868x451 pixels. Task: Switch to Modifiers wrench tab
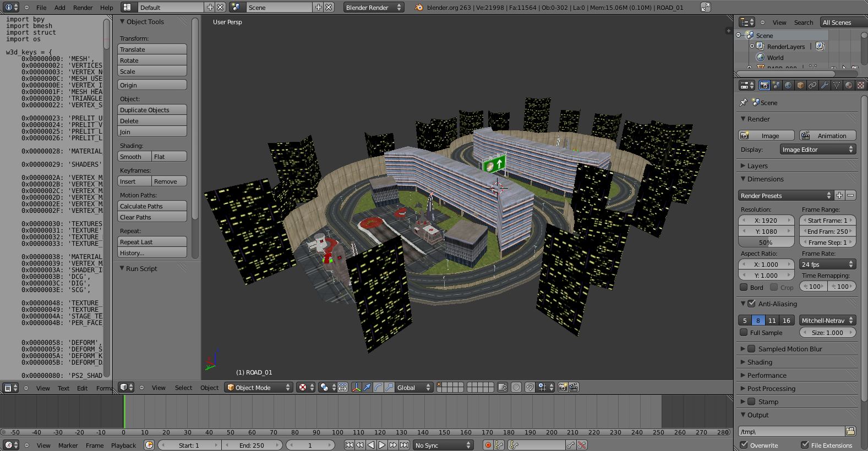coord(825,85)
